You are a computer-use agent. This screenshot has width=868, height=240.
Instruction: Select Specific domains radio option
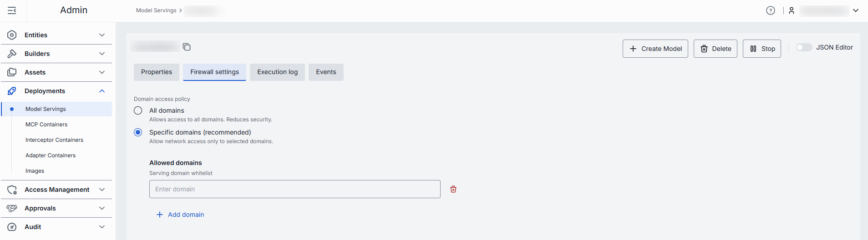(138, 132)
